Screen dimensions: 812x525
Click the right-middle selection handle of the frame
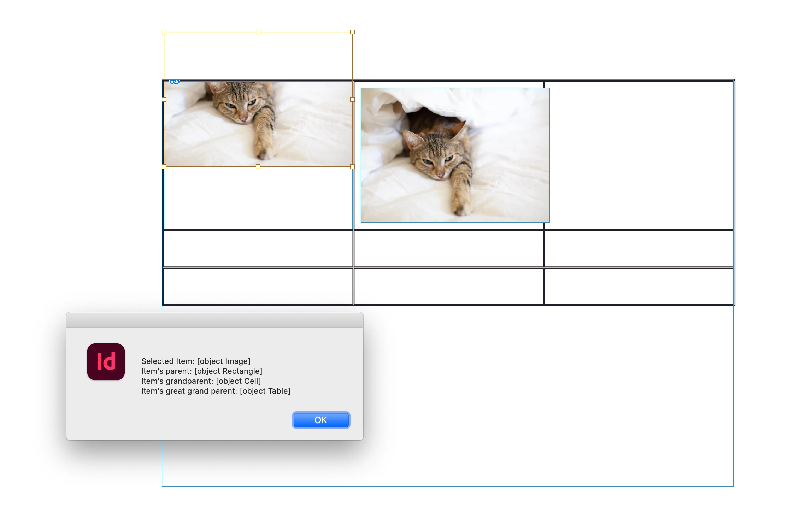coord(352,100)
